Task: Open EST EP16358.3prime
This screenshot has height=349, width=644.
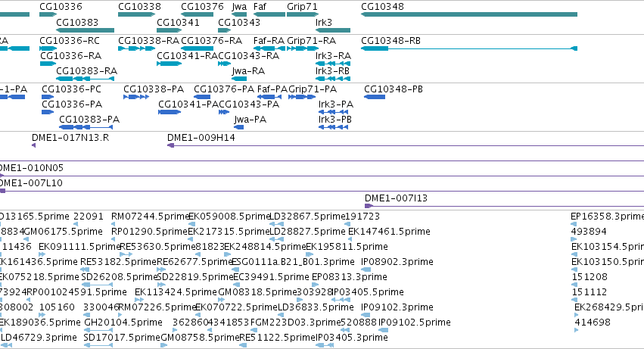Action: coord(607,217)
